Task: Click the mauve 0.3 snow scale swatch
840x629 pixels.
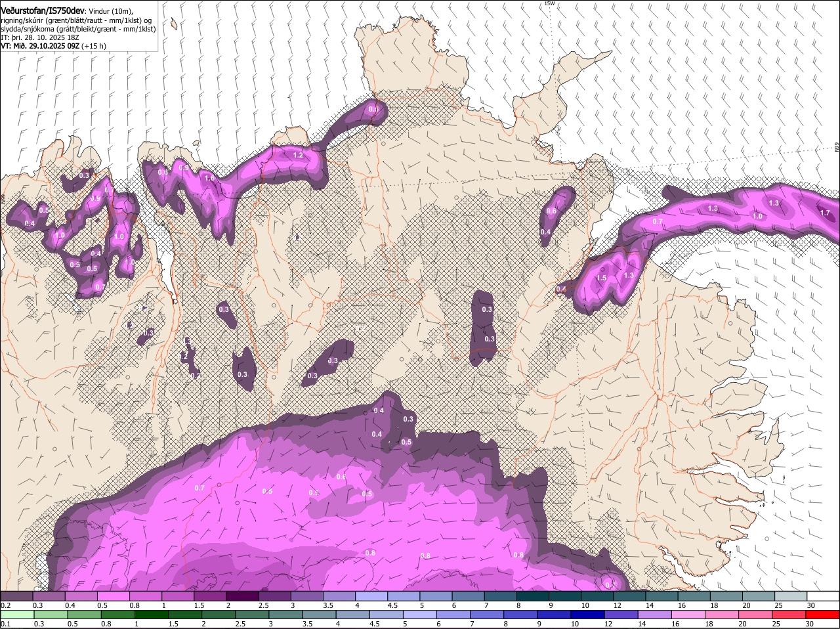Action: [49, 596]
